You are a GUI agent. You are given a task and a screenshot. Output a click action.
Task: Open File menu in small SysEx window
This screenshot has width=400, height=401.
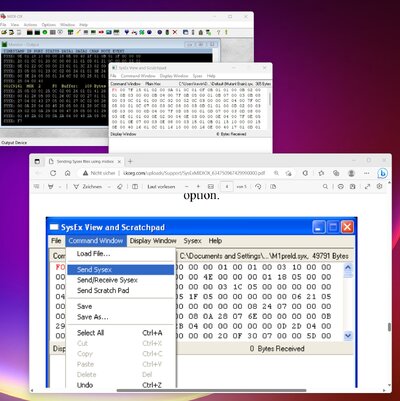(x=113, y=76)
